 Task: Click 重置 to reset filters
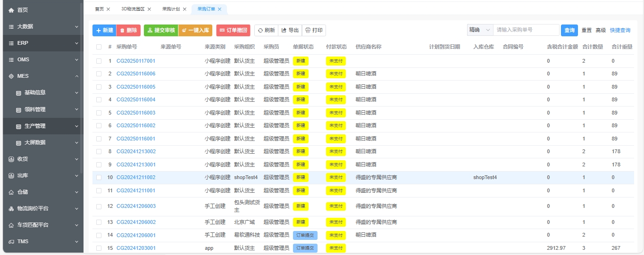point(586,30)
